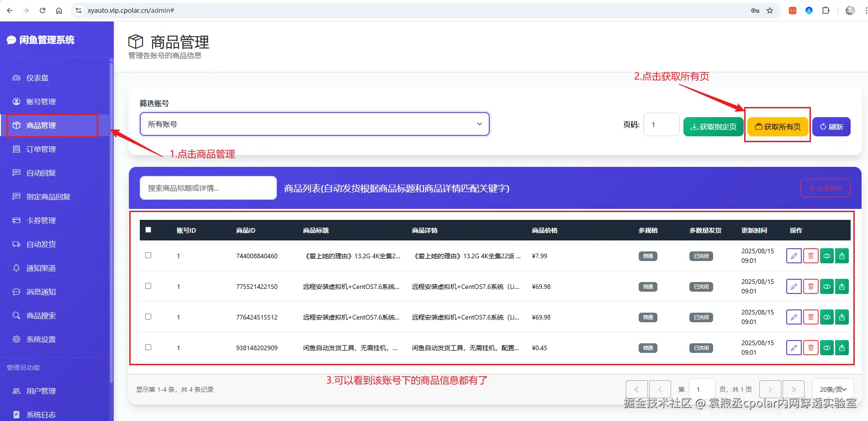Click green upload icon for product 938148202909
Image resolution: width=868 pixels, height=421 pixels.
click(x=842, y=348)
